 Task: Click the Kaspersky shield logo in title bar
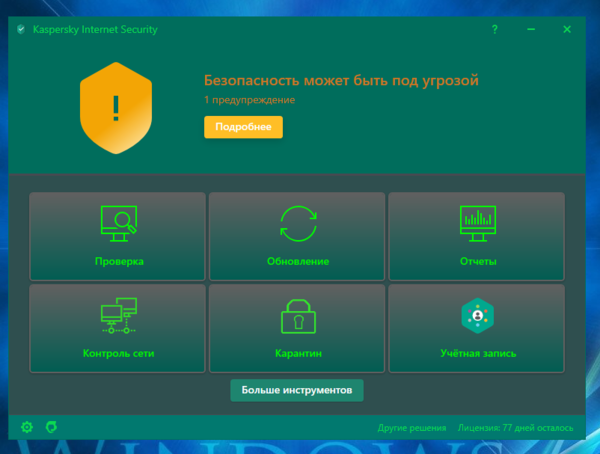[x=21, y=29]
